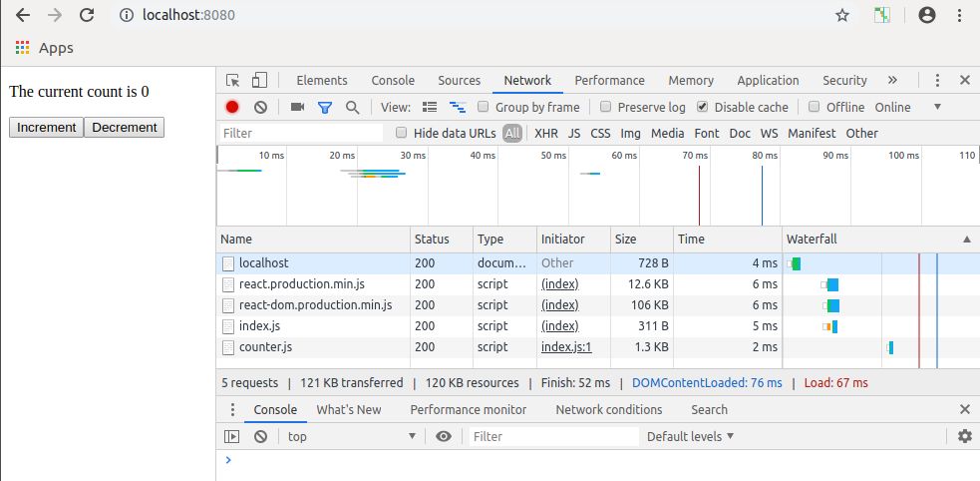
Task: Click the inspect element picker icon
Action: point(233,81)
